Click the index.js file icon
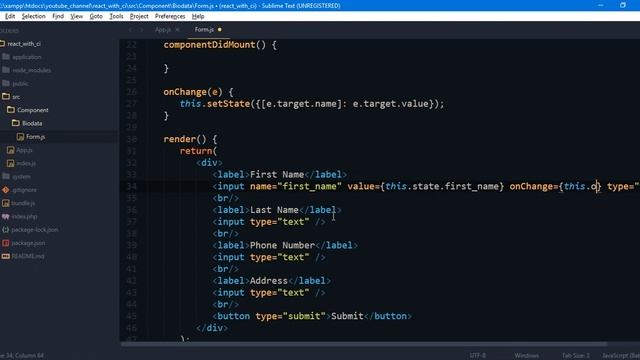640x360 pixels. point(11,163)
